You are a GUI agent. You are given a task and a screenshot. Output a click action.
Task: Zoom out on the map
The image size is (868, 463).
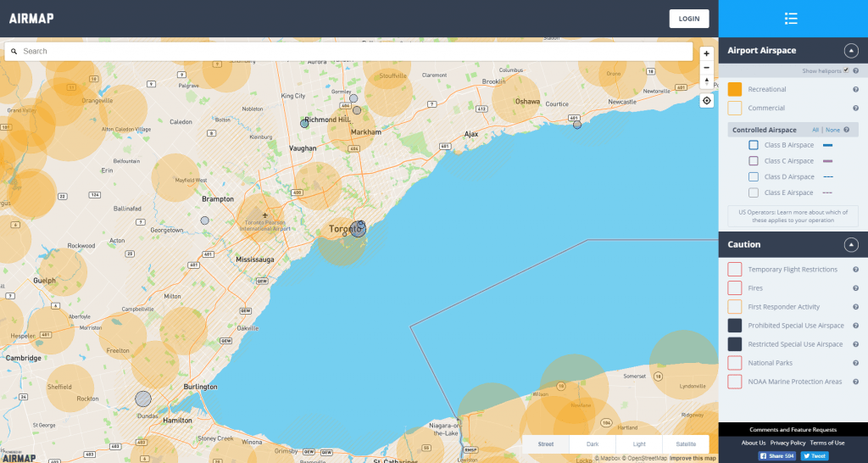(x=706, y=68)
